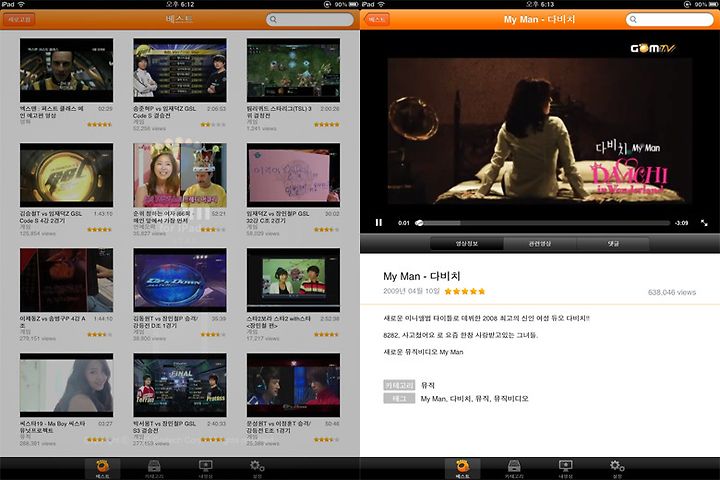The image size is (720, 480).
Task: Open the 내영상 monitor icon in left screen's bottom bar
Action: 205,469
